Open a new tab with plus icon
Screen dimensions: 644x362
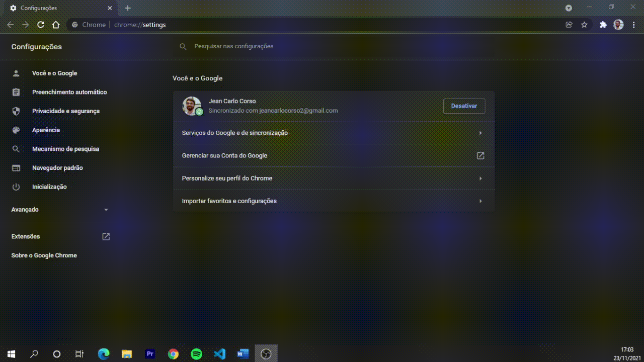[128, 8]
